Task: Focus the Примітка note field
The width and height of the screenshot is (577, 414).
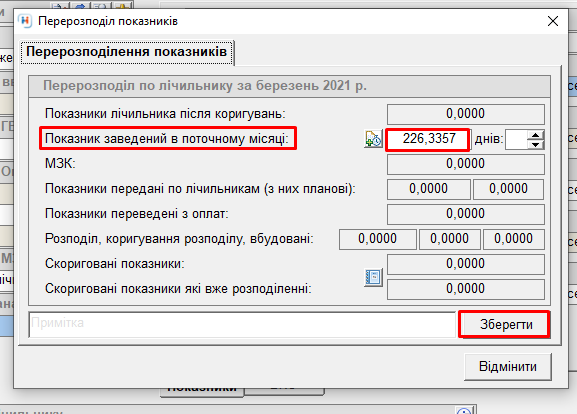Action: click(243, 324)
